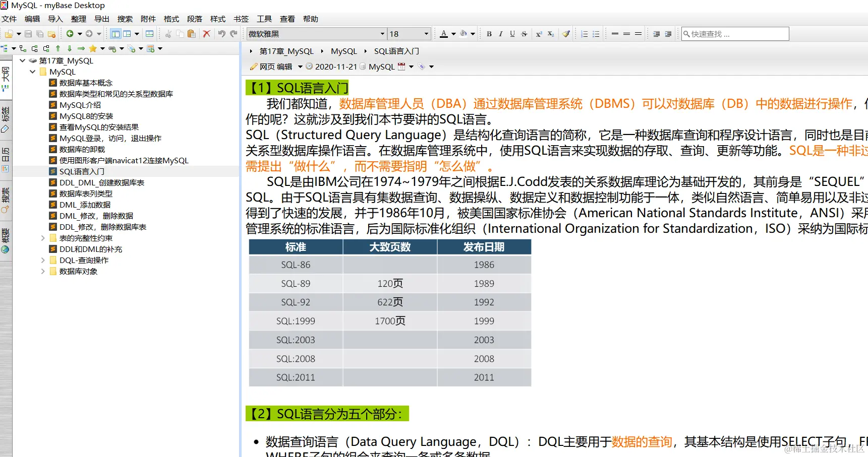Screen dimensions: 868x457
Task: Click the red X delete icon
Action: [206, 34]
